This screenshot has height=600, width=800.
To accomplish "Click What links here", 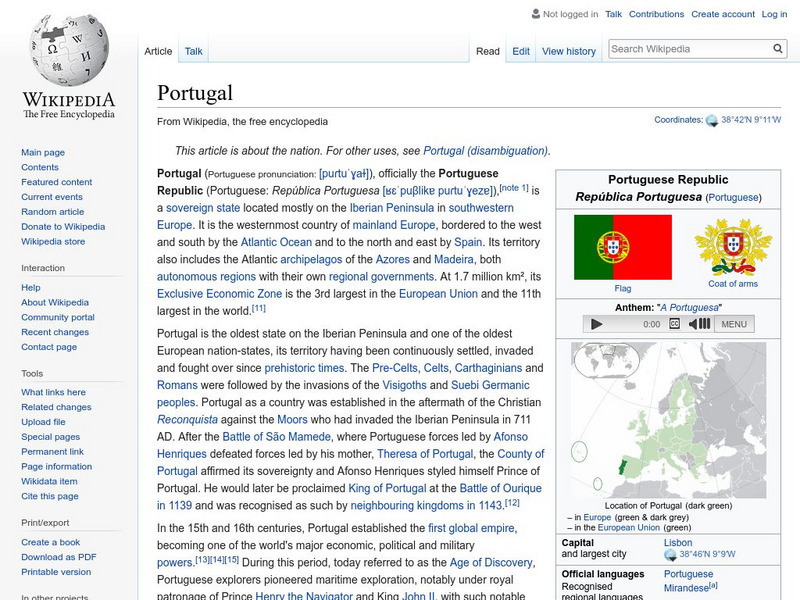I will [x=53, y=392].
